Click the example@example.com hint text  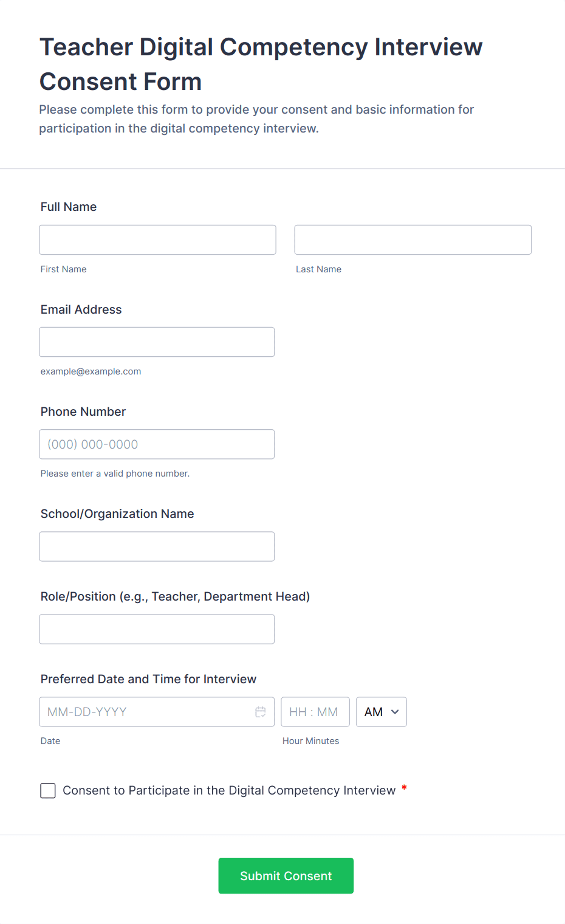pyautogui.click(x=91, y=371)
